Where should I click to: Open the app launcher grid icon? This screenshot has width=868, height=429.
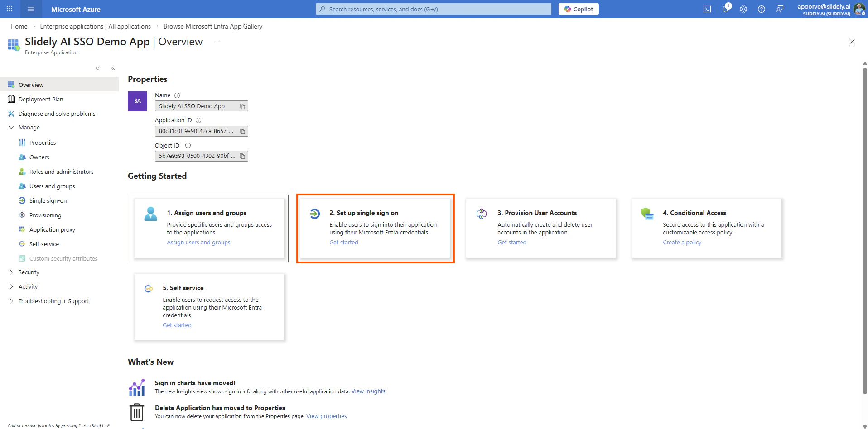(10, 9)
